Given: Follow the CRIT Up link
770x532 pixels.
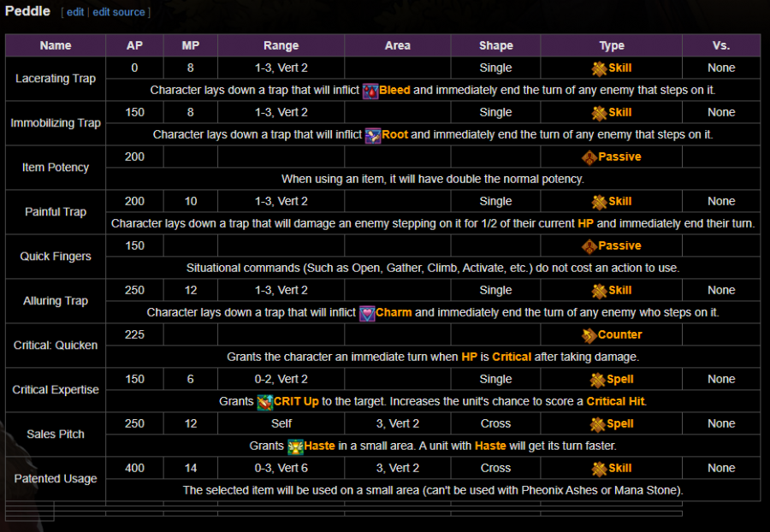Looking at the screenshot, I should 296,401.
